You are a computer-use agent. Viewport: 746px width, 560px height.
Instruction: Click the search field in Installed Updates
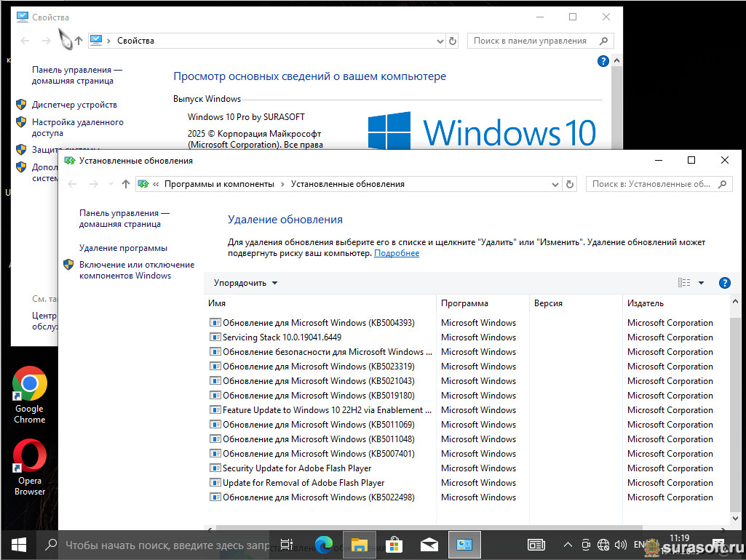tap(651, 184)
